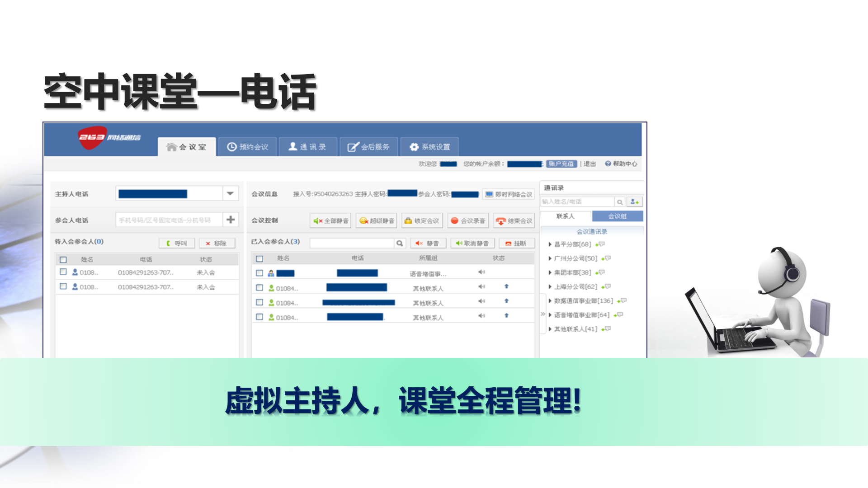The image size is (868, 488).
Task: Click the 退出 link
Action: point(590,164)
